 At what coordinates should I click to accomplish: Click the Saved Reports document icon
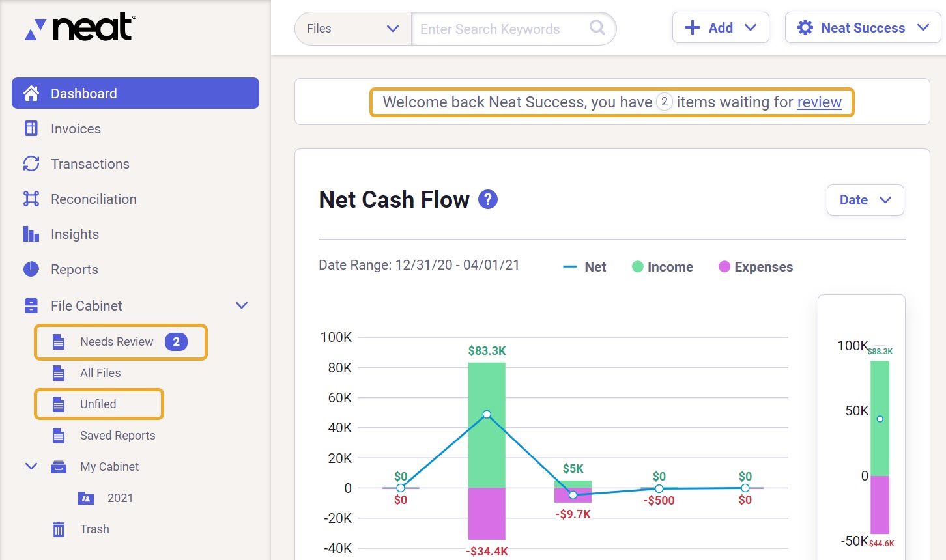pos(59,436)
